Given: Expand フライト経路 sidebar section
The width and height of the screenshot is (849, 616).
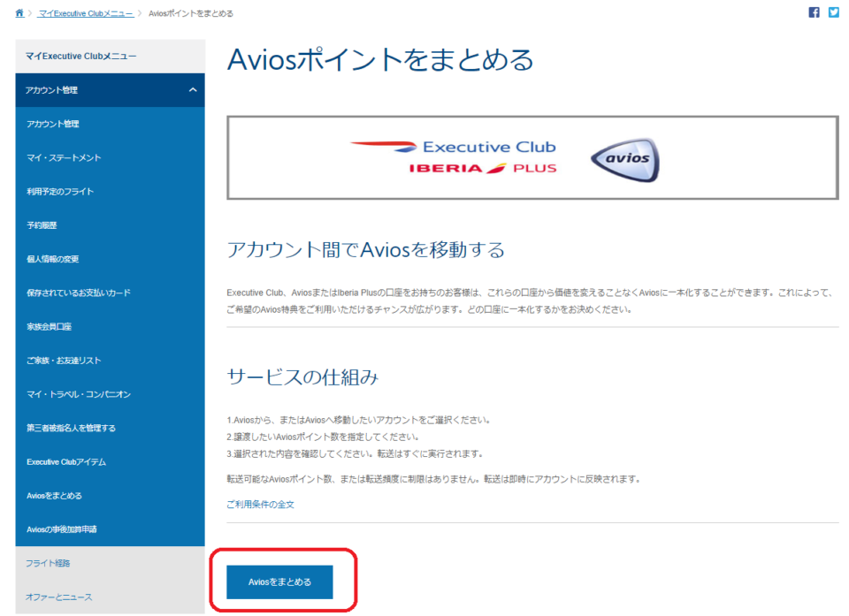Looking at the screenshot, I should point(48,563).
